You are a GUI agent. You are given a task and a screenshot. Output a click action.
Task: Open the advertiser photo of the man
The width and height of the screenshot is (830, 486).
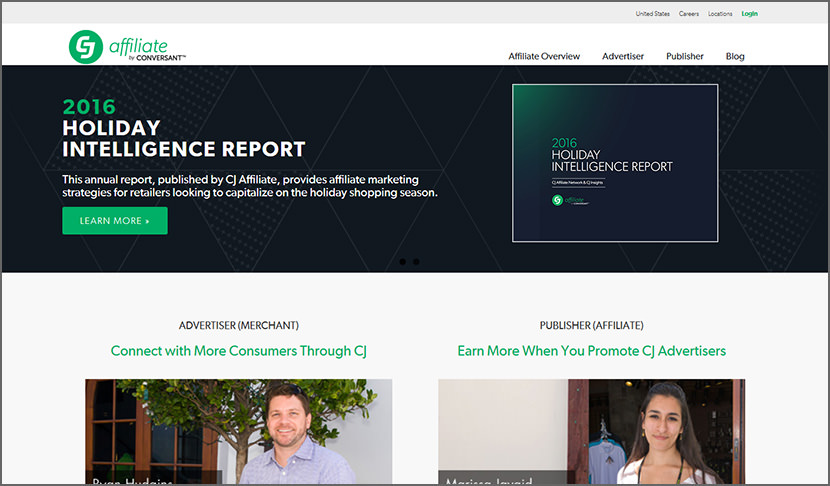[239, 431]
